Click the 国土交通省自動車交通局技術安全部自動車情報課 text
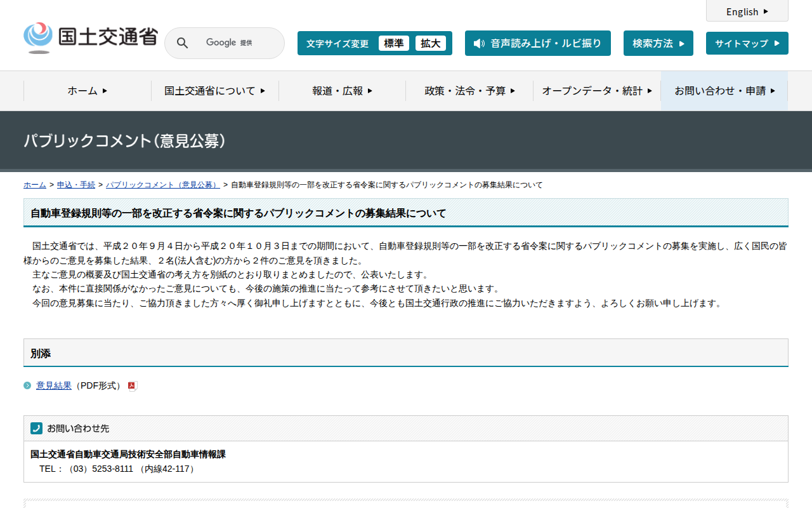Screen dimensions: 812x508 [128, 454]
